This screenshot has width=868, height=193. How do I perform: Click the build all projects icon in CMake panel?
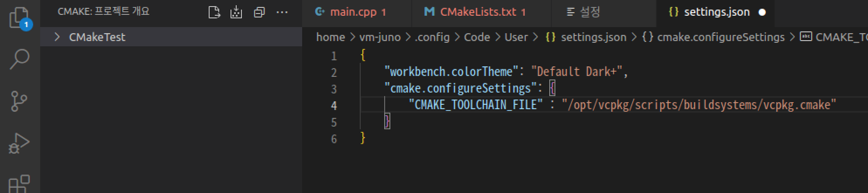236,12
